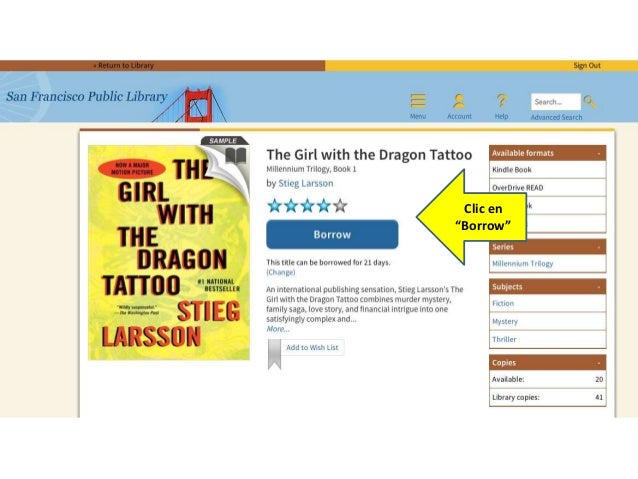Click the Help question mark icon
The width and height of the screenshot is (638, 479).
pos(501,101)
